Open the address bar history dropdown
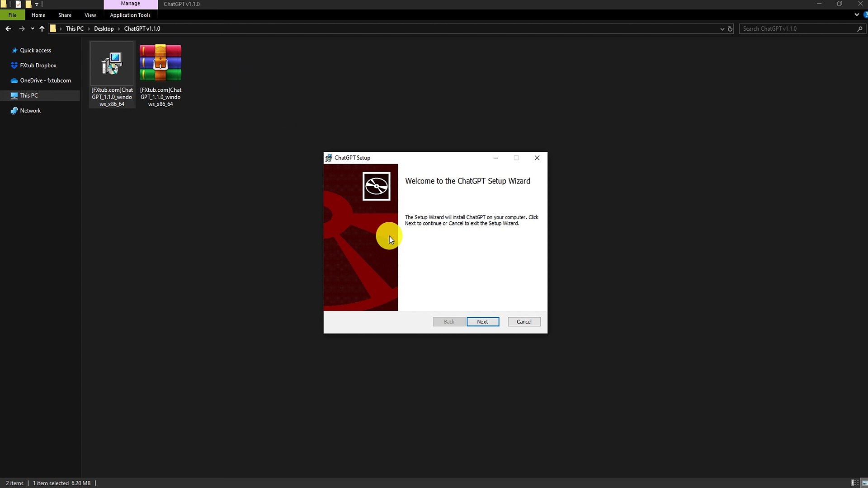 tap(722, 28)
